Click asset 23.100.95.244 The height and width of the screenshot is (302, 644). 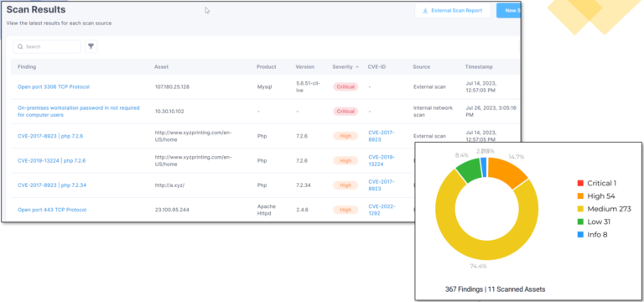click(173, 210)
